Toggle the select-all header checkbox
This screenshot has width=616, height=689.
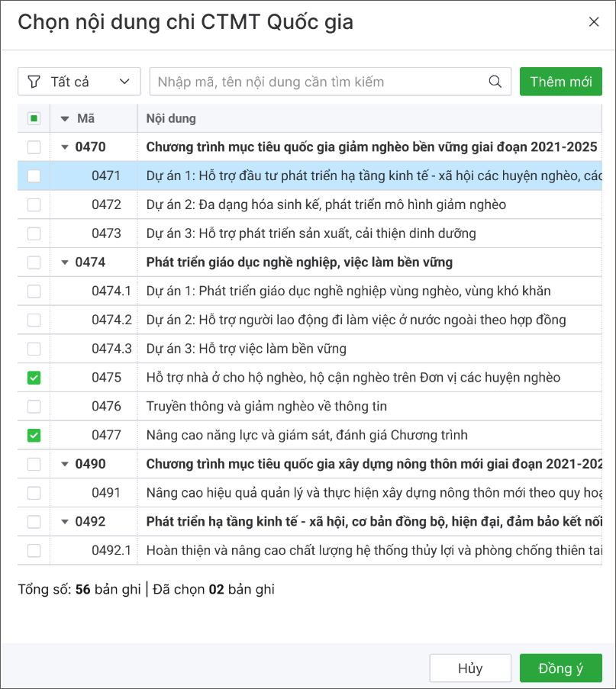pyautogui.click(x=34, y=118)
